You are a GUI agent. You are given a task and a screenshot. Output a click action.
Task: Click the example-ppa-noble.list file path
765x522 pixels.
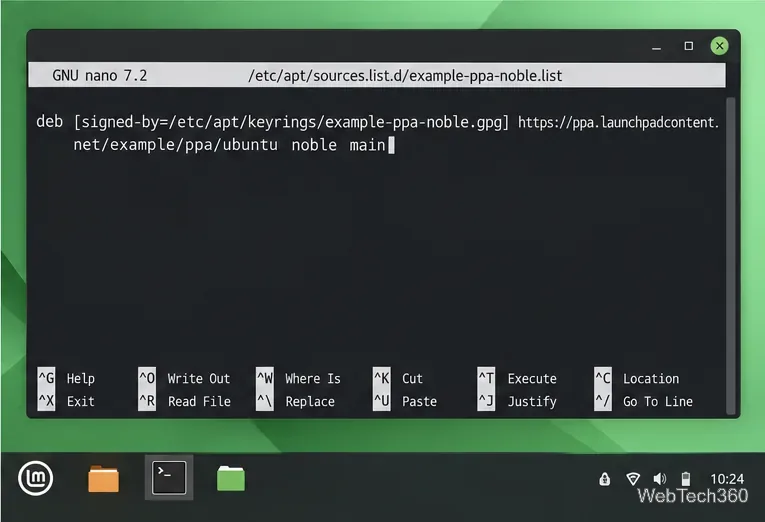405,76
